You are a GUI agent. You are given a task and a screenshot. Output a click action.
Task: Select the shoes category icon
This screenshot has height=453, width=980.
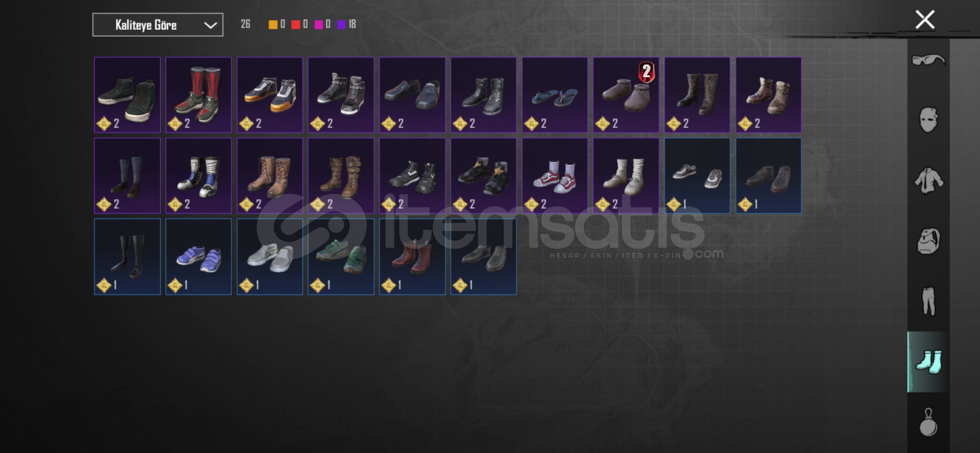(x=928, y=362)
